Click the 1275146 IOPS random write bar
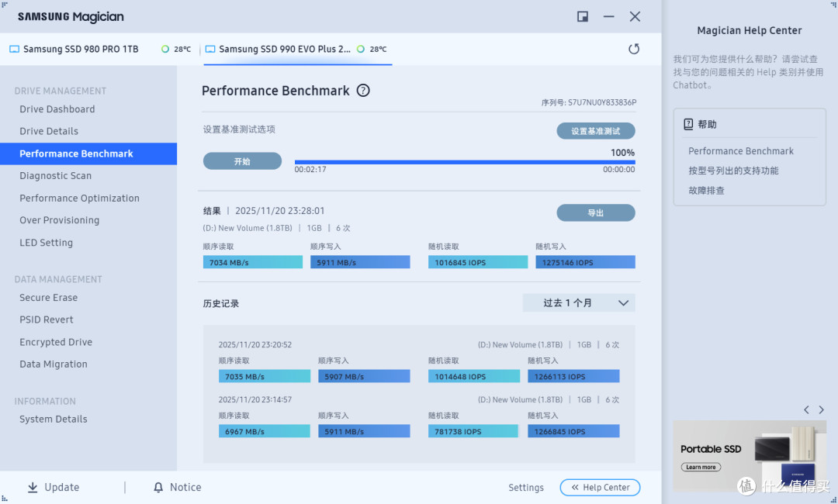838x504 pixels. coord(585,262)
